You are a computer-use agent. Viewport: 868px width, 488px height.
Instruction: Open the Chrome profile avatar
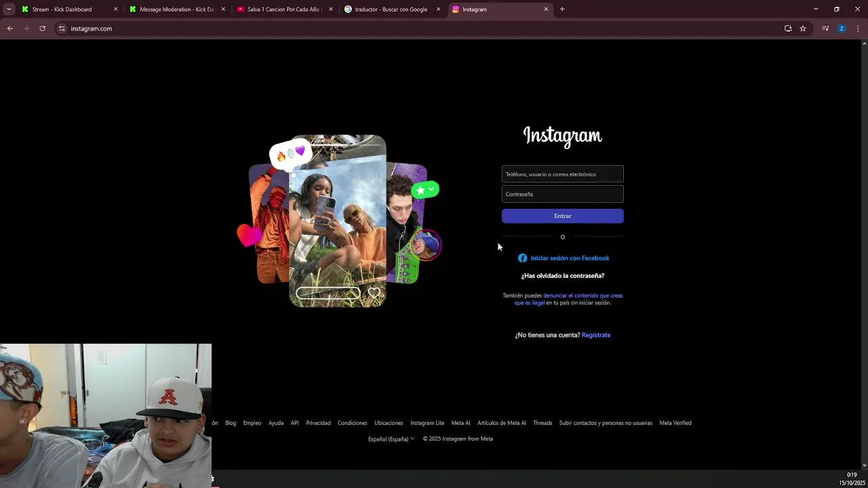tap(842, 28)
